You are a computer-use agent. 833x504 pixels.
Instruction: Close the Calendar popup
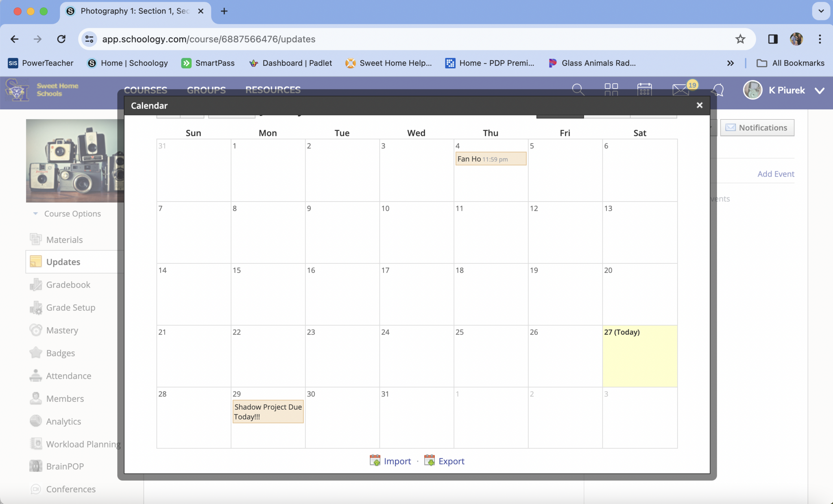click(699, 105)
